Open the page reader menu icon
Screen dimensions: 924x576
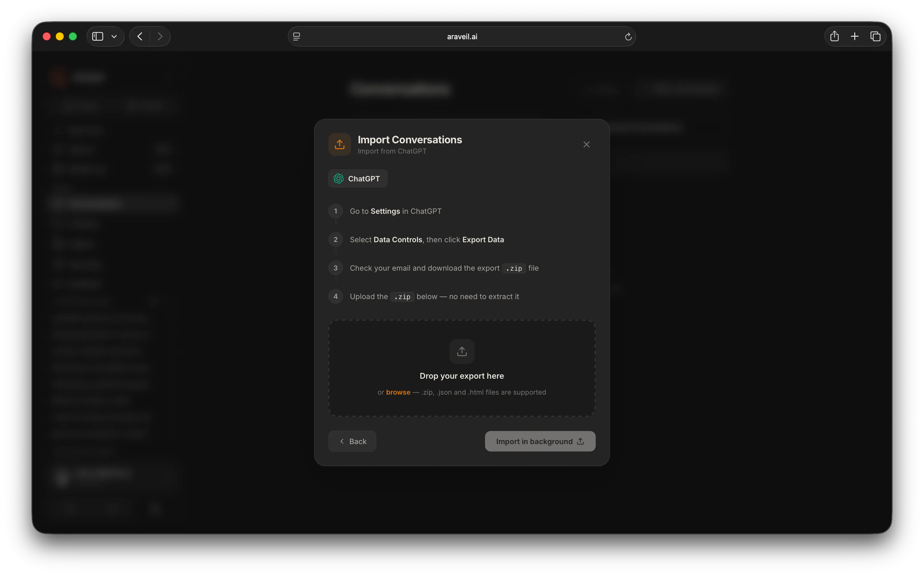point(296,37)
